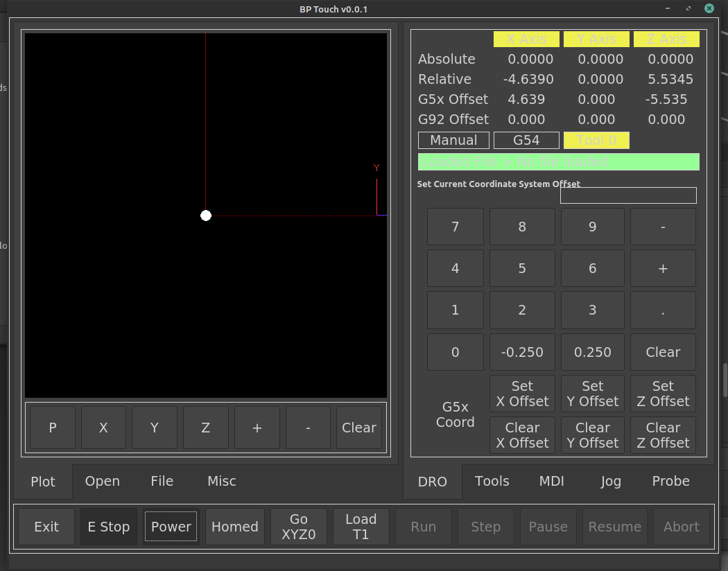Switch to the File tab
This screenshot has height=571, width=728.
tap(162, 481)
